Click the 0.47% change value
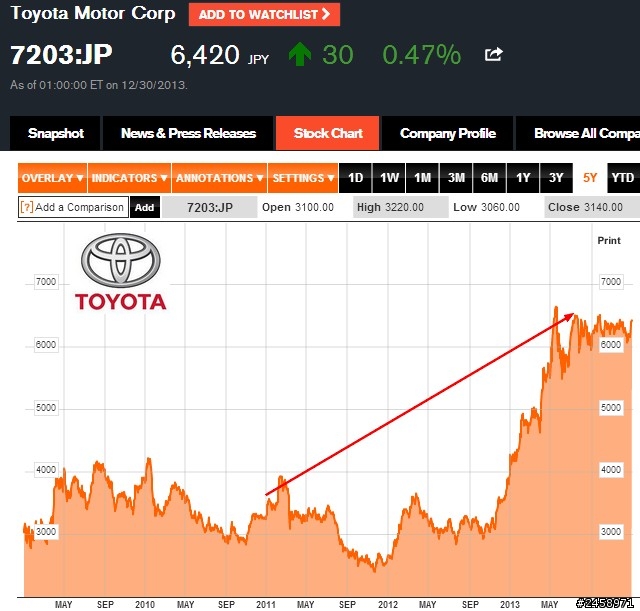Viewport: 640px width, 611px height. (x=422, y=55)
